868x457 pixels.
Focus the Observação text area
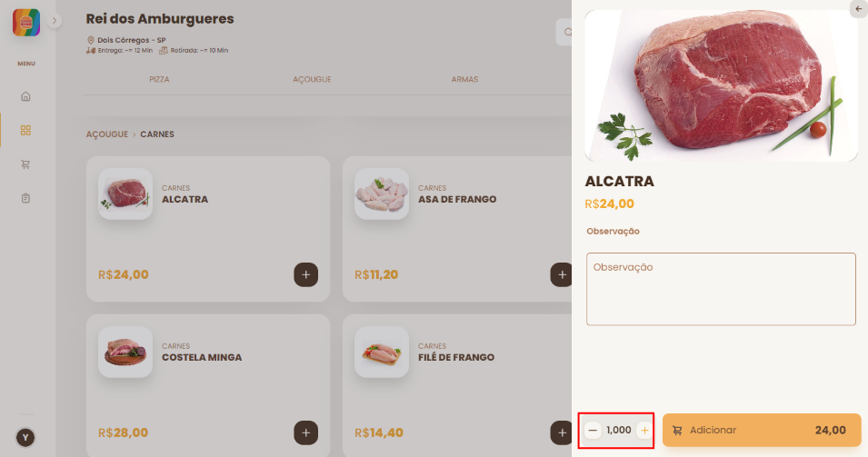(x=721, y=289)
